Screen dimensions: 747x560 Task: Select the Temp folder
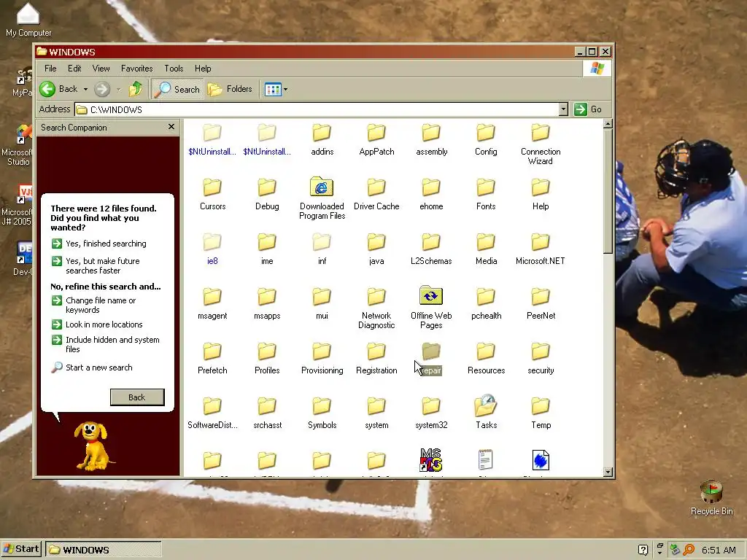coord(541,413)
